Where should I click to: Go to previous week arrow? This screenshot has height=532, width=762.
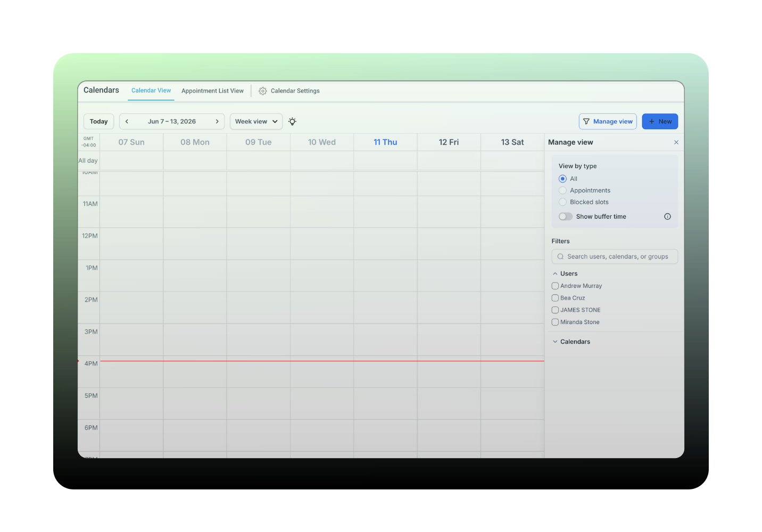(127, 121)
